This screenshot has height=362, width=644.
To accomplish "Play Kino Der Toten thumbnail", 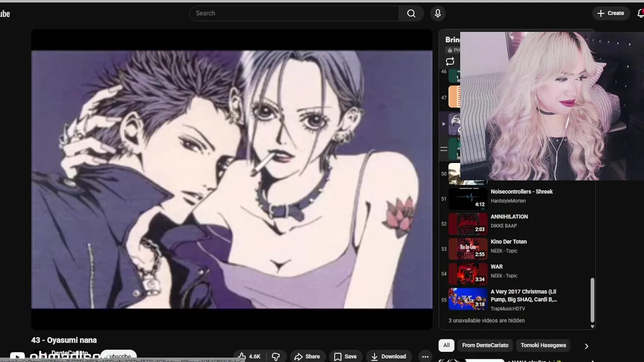I will point(468,249).
